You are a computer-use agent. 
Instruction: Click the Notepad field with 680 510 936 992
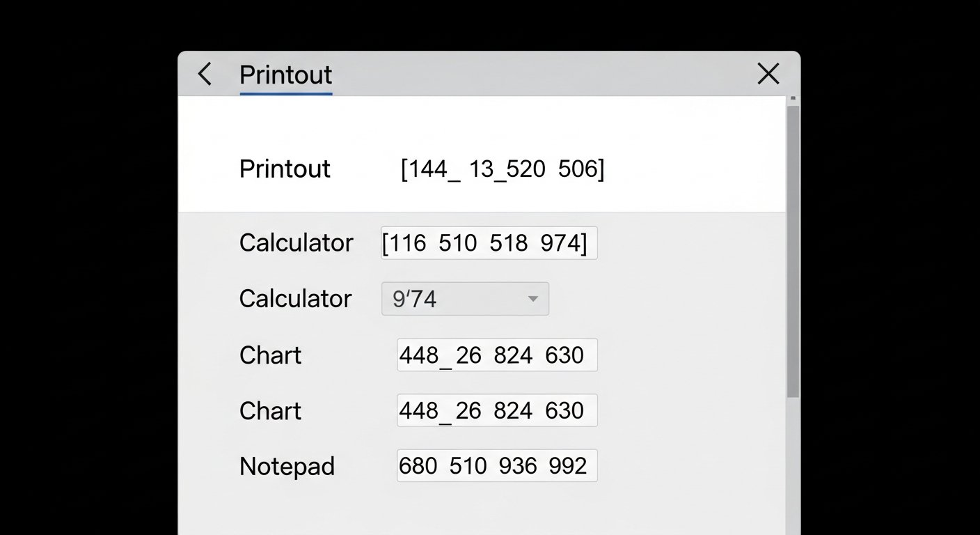point(497,465)
